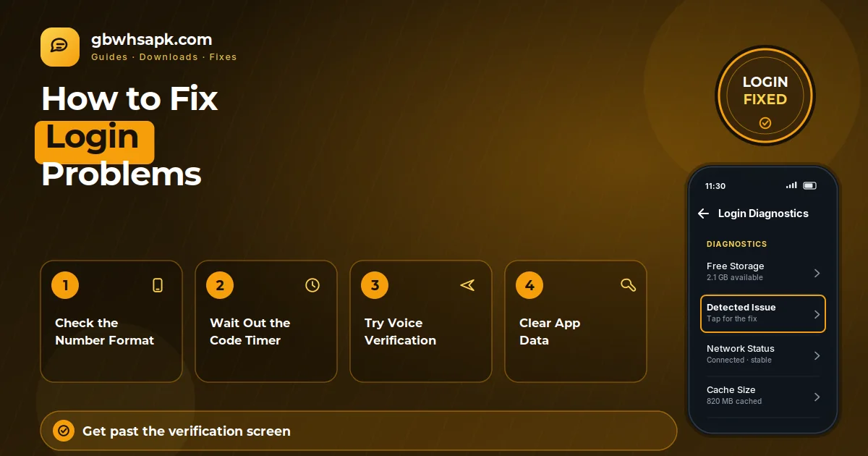The image size is (868, 456).
Task: Click the Problems heading text
Action: pos(121,174)
